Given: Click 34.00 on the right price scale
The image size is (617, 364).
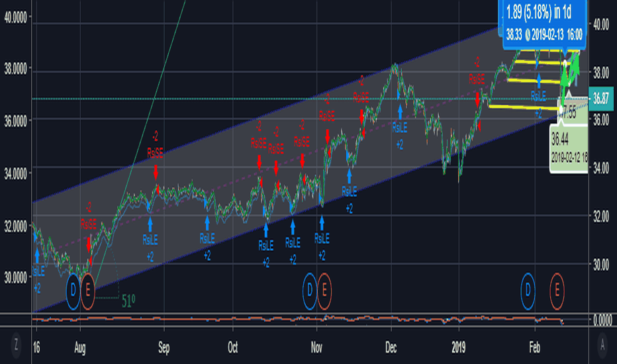Looking at the screenshot, I should coord(601,168).
